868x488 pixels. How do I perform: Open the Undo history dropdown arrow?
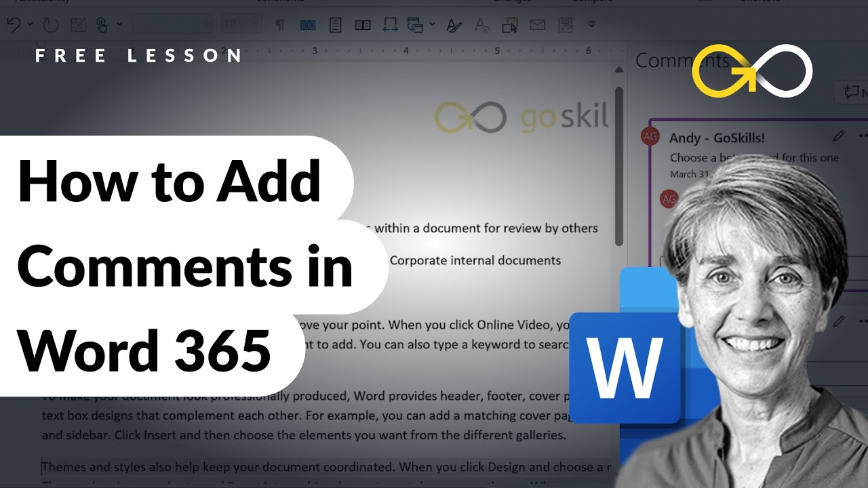click(31, 25)
